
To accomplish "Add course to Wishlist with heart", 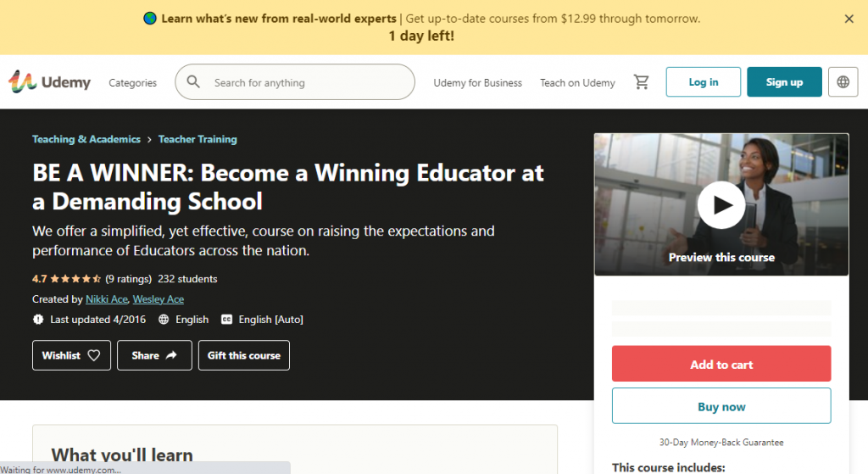I will tap(71, 355).
